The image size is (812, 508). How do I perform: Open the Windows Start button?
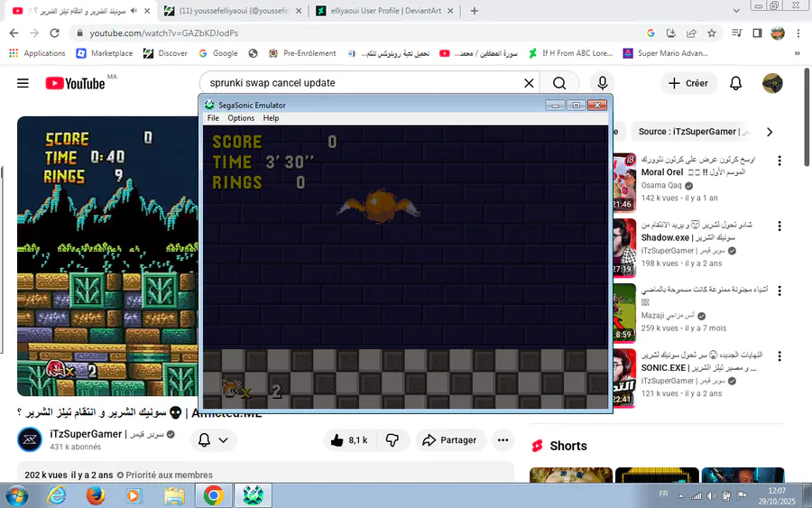16,495
